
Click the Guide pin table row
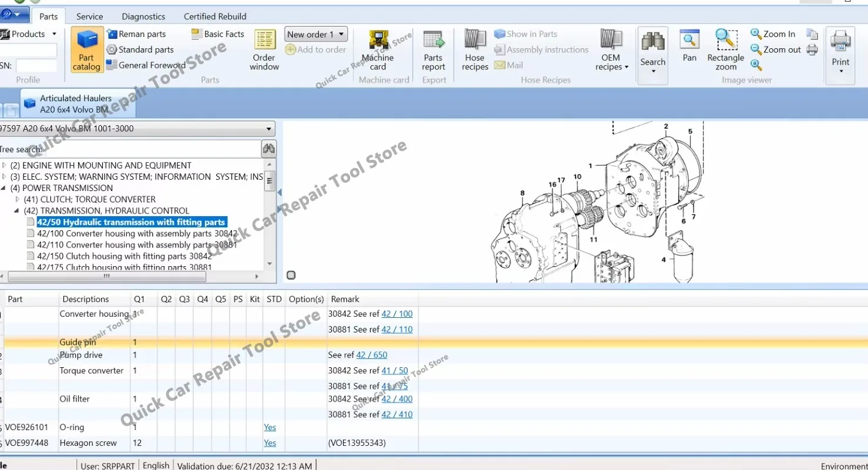tap(435, 342)
